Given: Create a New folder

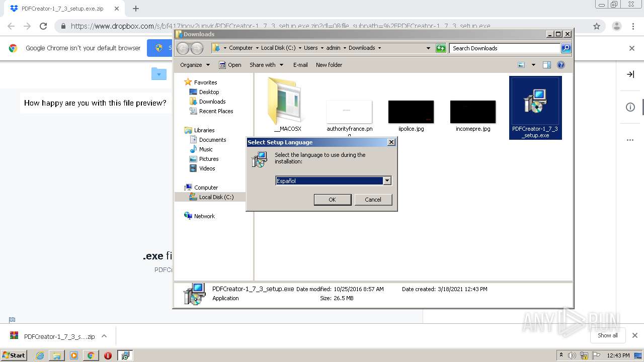Looking at the screenshot, I should point(329,65).
